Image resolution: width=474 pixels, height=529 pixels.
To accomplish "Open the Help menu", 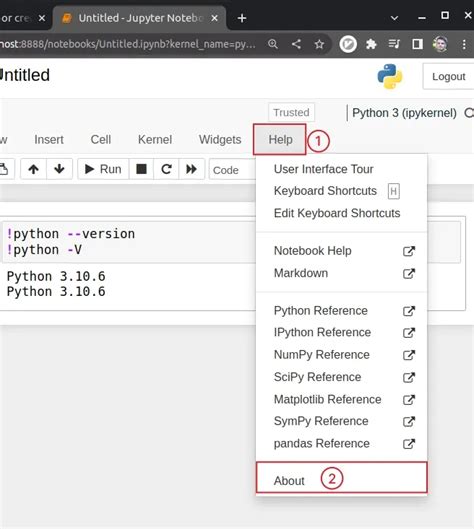I will point(280,139).
